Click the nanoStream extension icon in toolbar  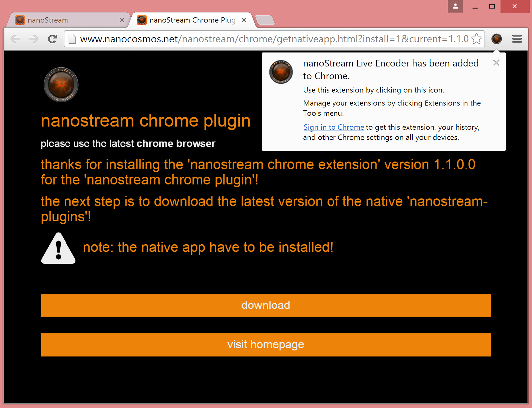496,39
